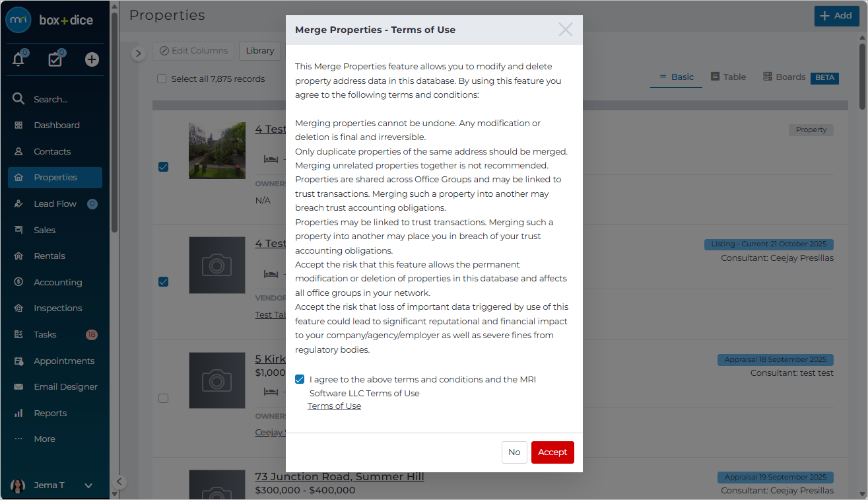
Task: Click the Appraisal 18 September 2025 tag
Action: click(x=776, y=360)
